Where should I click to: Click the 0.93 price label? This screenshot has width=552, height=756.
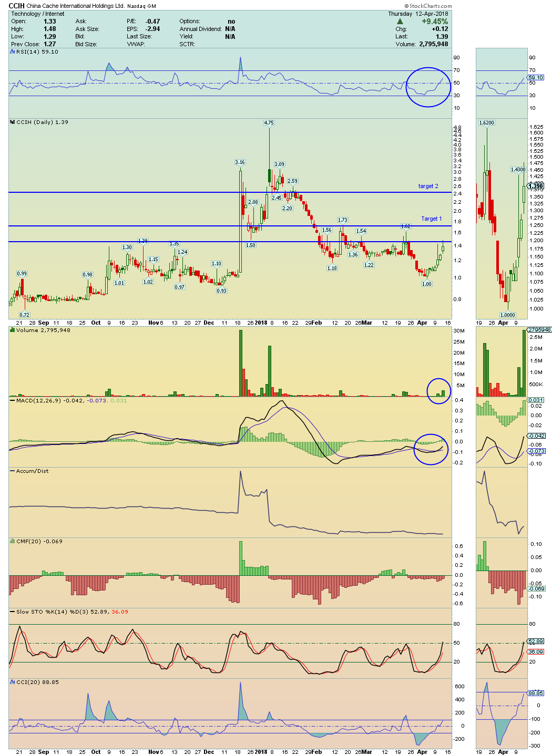click(x=221, y=291)
